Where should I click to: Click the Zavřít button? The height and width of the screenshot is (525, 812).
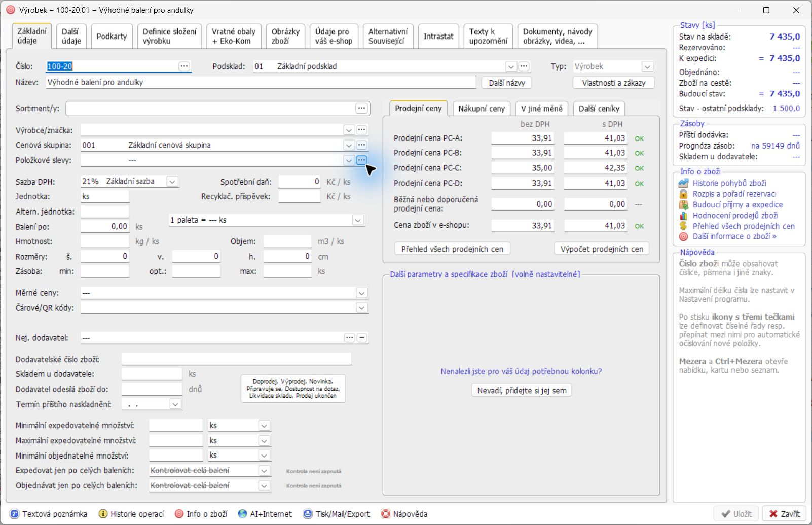point(784,514)
